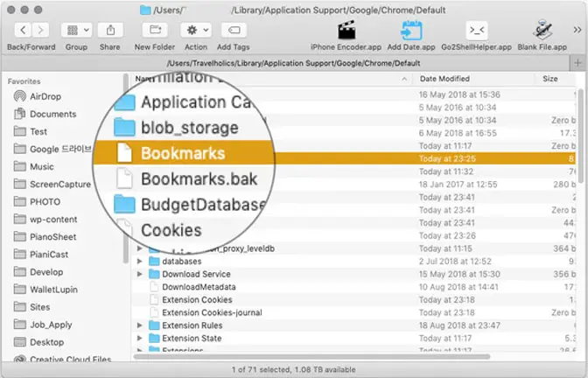Click the window title folder icon
The height and width of the screenshot is (378, 588).
click(145, 10)
